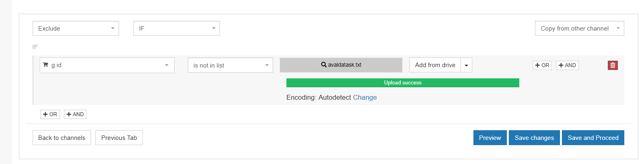Expand the Add from drive caret menu

click(x=466, y=65)
